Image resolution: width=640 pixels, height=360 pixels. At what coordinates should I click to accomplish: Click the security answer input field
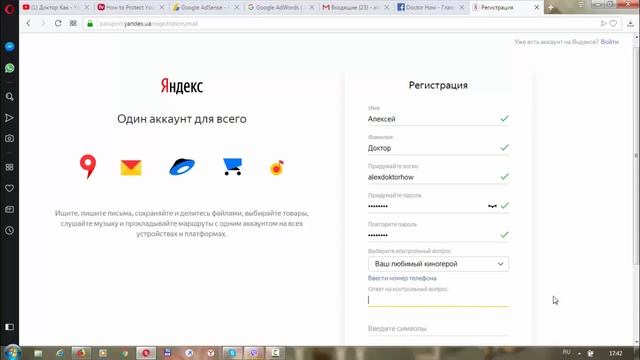pos(438,300)
